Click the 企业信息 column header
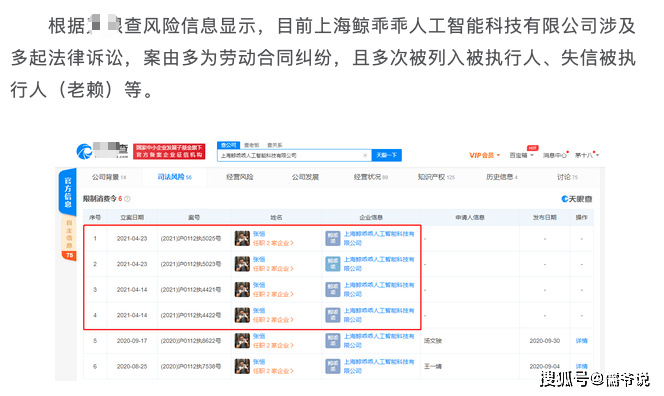 click(371, 218)
